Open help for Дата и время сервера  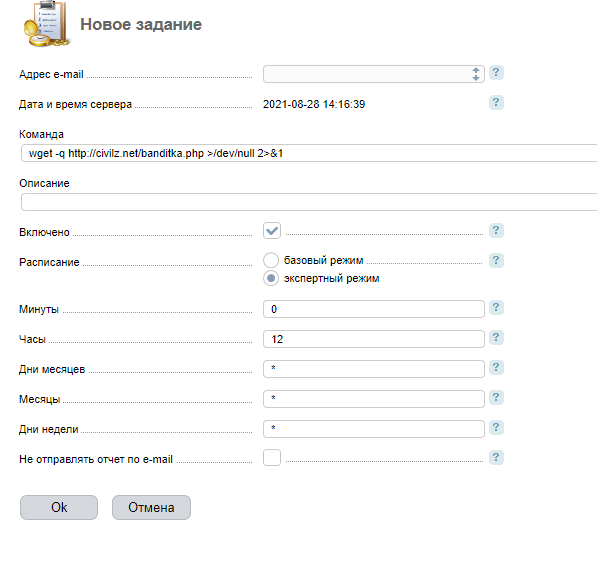point(496,102)
